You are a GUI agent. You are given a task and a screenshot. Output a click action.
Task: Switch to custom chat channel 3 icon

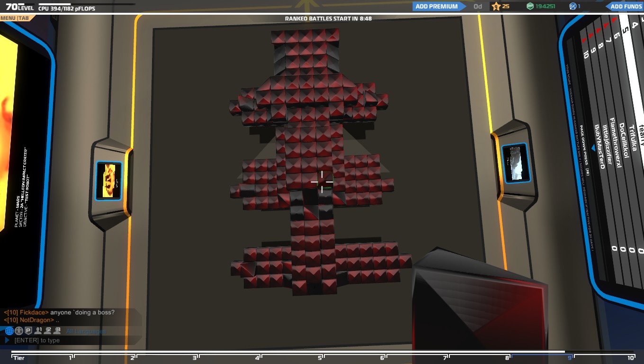tap(57, 331)
